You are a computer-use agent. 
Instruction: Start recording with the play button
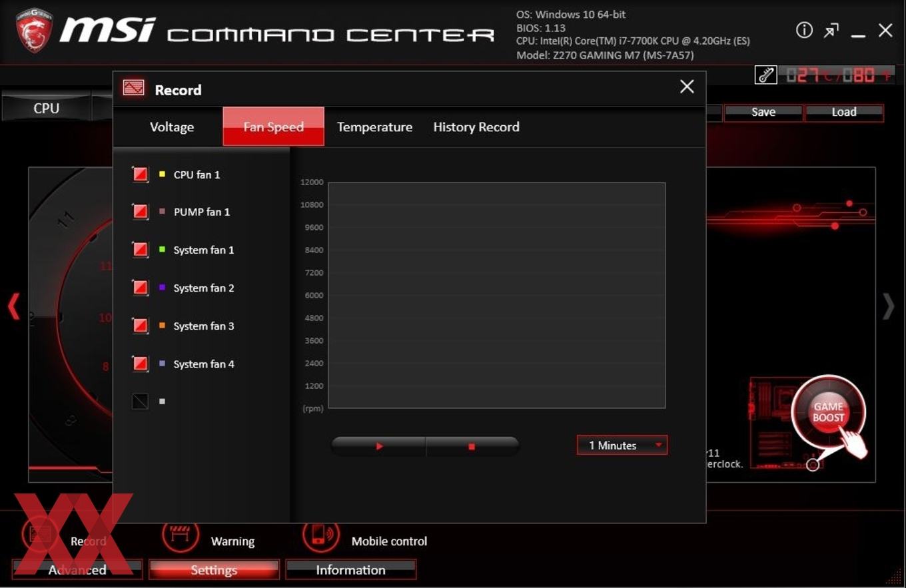[x=378, y=446]
